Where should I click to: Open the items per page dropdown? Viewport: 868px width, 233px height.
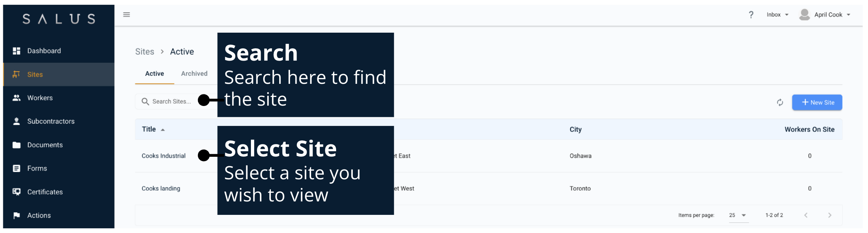point(737,215)
